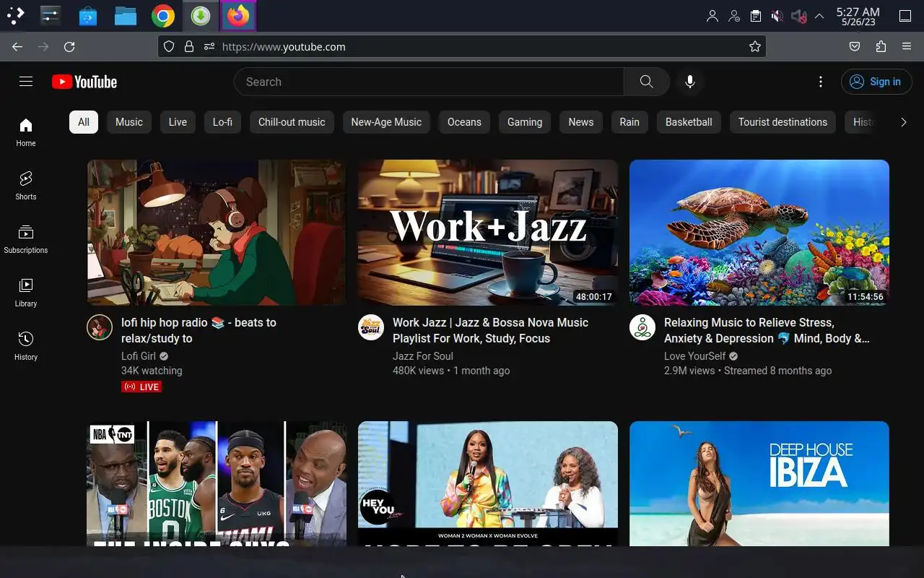Click title Relaxing Music to Relieve Stress
This screenshot has width=924, height=578.
click(x=767, y=330)
